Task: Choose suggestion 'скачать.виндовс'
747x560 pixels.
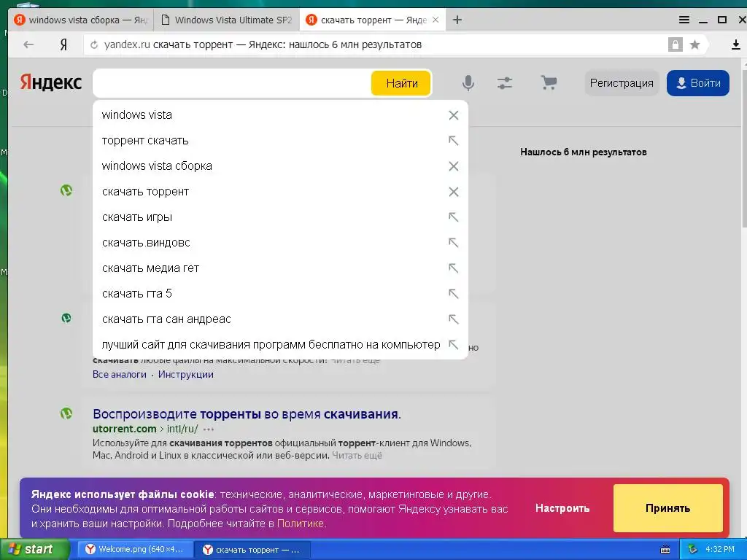Action: tap(280, 243)
